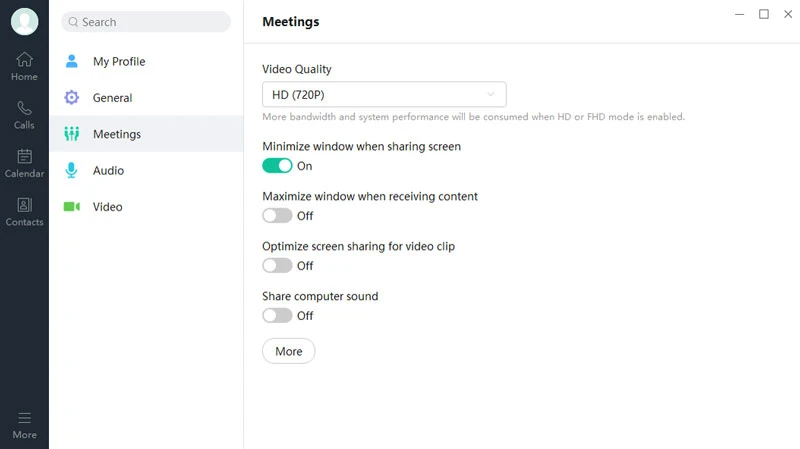Click the user avatar icon
The width and height of the screenshot is (800, 449).
[24, 21]
